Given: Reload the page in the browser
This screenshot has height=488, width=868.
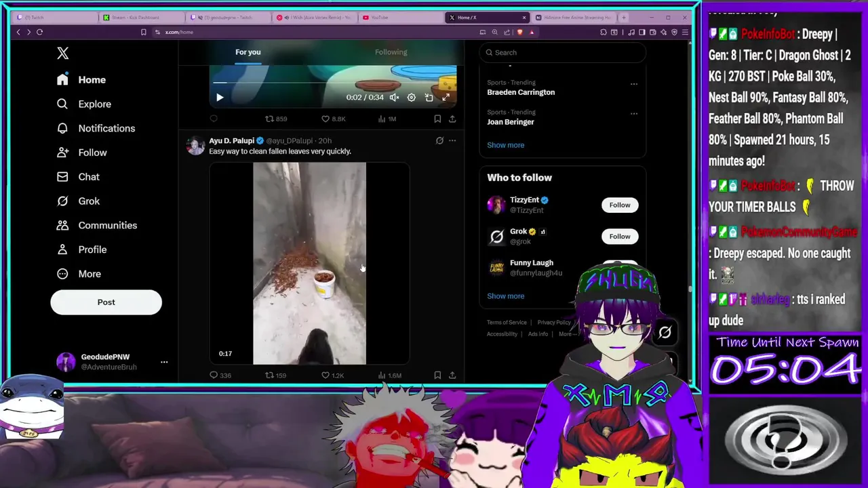Looking at the screenshot, I should pos(39,32).
